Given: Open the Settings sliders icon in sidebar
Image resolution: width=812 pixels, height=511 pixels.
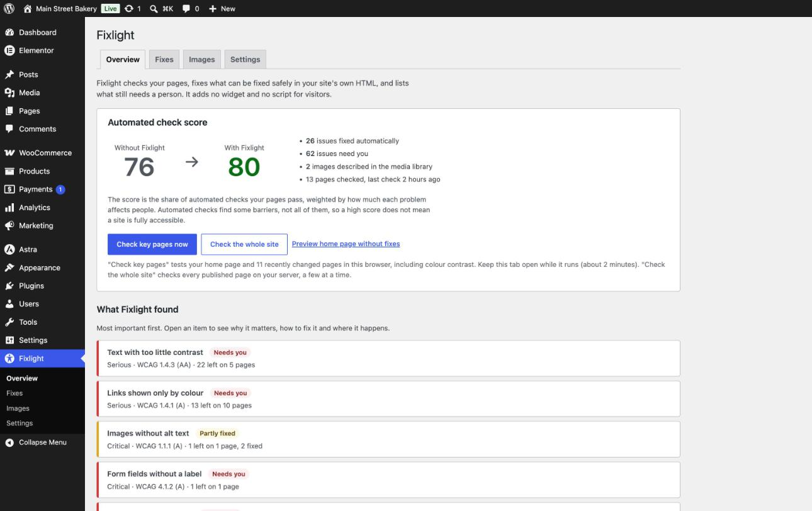Looking at the screenshot, I should (x=9, y=340).
